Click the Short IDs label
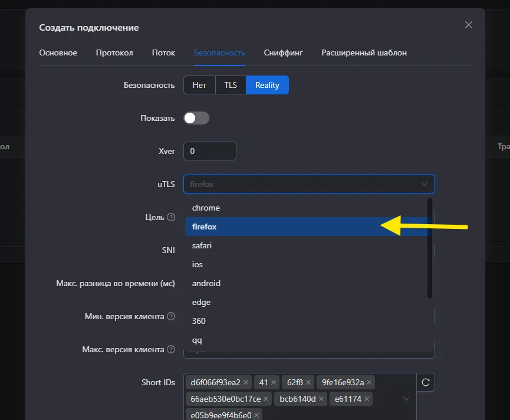The width and height of the screenshot is (510, 420). [158, 382]
